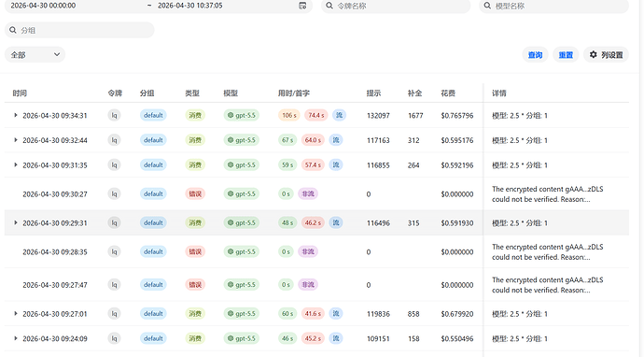Click the 流 stream badge in 09:24:09 row
Viewport: 644px width, 357px height.
point(336,338)
